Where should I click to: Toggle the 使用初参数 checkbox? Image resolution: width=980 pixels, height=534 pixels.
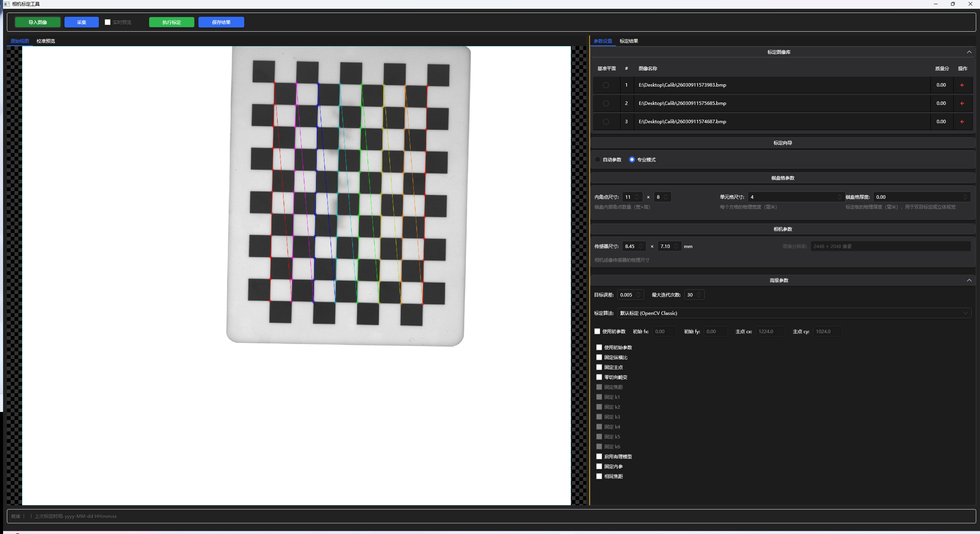[597, 331]
